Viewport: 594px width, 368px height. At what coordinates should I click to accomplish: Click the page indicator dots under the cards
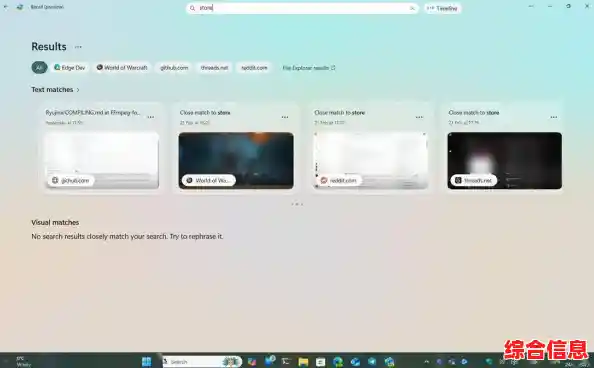pyautogui.click(x=297, y=204)
